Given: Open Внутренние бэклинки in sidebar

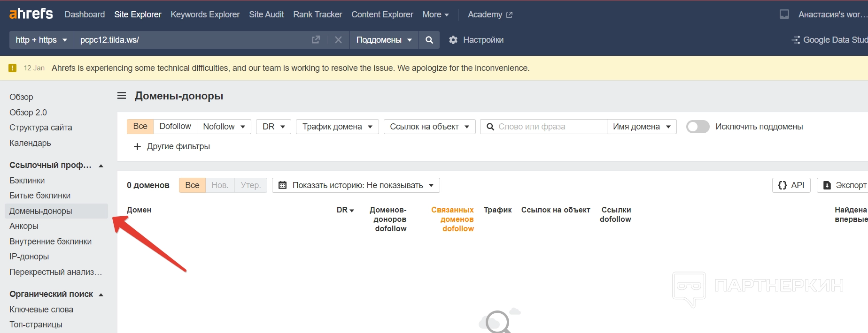Looking at the screenshot, I should [x=51, y=242].
